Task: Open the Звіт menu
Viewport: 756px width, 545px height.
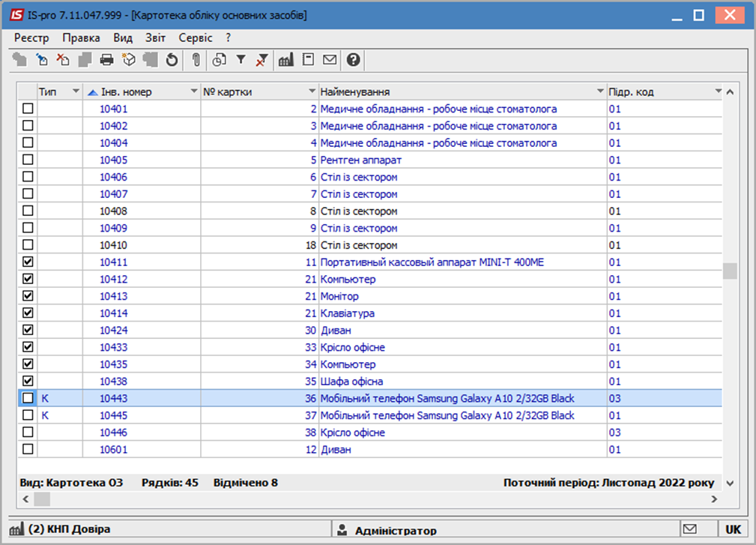Action: tap(155, 37)
